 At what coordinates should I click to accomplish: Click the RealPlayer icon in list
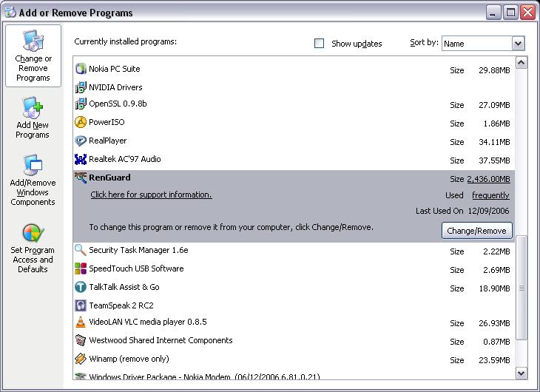point(81,141)
